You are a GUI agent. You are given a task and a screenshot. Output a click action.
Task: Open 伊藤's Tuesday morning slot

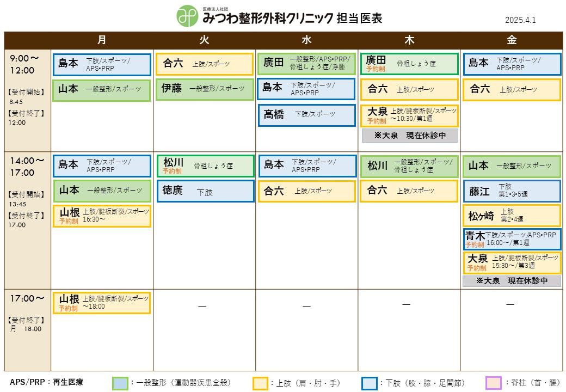[x=204, y=89]
